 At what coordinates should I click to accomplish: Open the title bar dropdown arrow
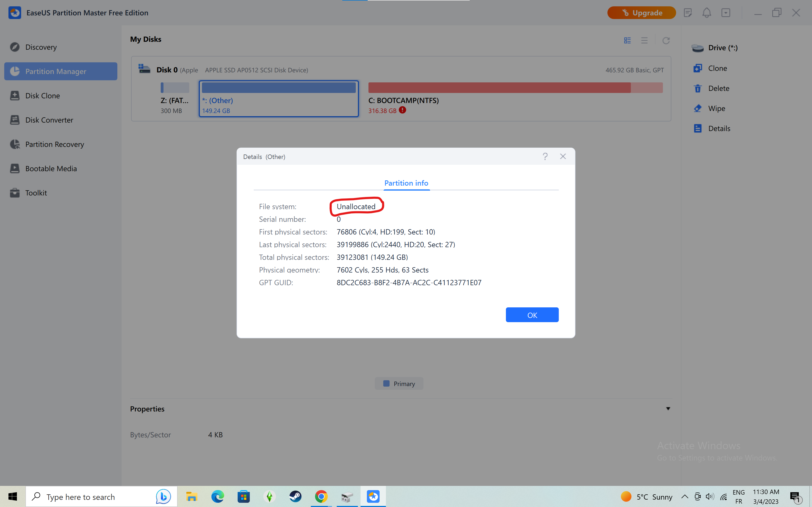[726, 12]
